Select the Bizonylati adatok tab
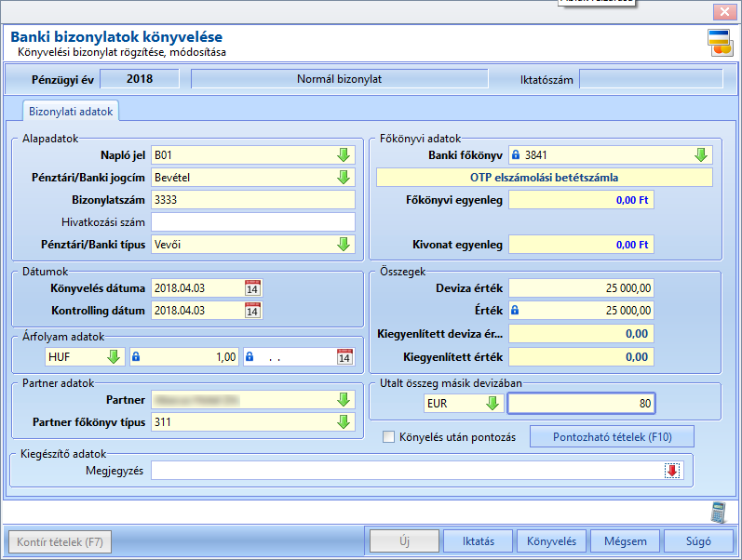The image size is (742, 560). coord(71,112)
